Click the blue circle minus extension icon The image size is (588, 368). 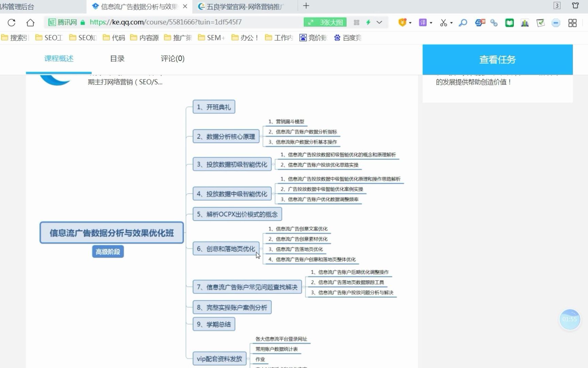[x=556, y=23]
